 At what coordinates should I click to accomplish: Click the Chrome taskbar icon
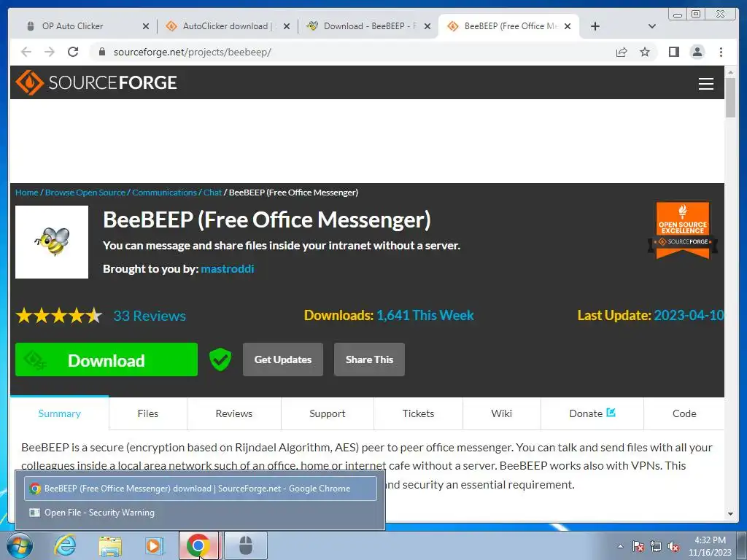pyautogui.click(x=198, y=545)
